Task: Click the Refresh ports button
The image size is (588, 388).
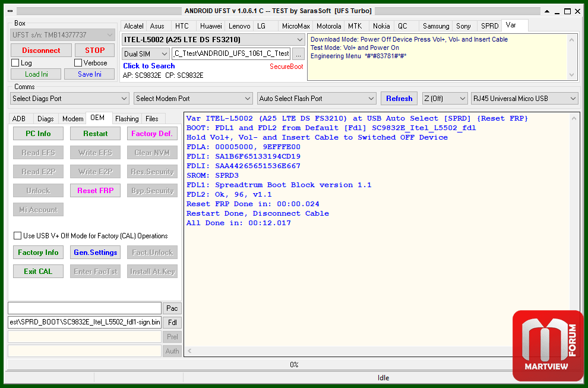Action: 399,98
